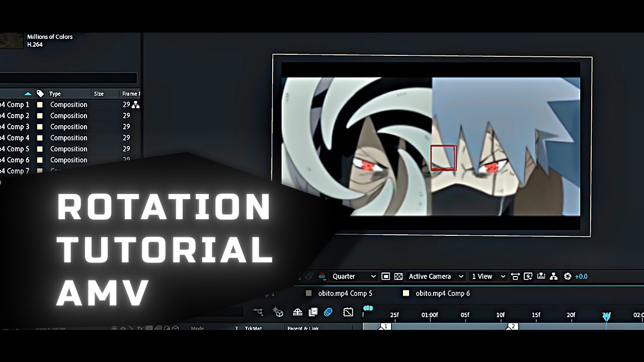This screenshot has height=362, width=644.
Task: Open the Timeline button icon
Action: [541, 277]
